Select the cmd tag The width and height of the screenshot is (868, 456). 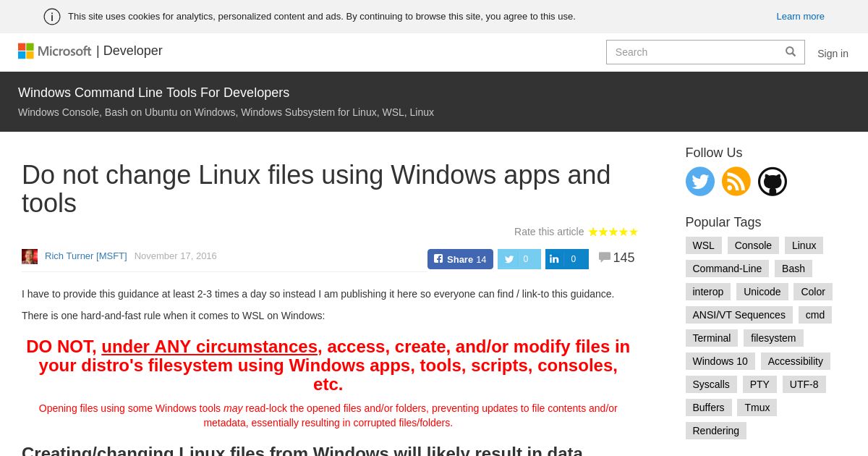tap(815, 315)
